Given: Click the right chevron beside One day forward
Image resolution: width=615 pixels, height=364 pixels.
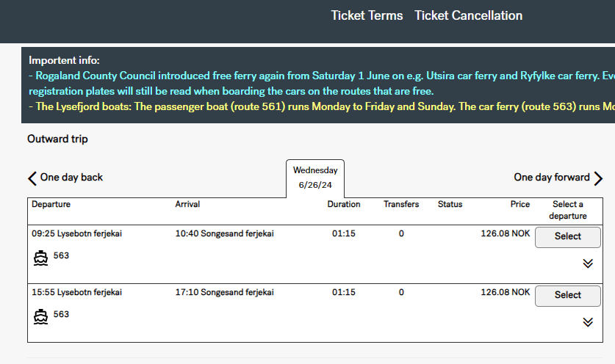Looking at the screenshot, I should coord(598,178).
